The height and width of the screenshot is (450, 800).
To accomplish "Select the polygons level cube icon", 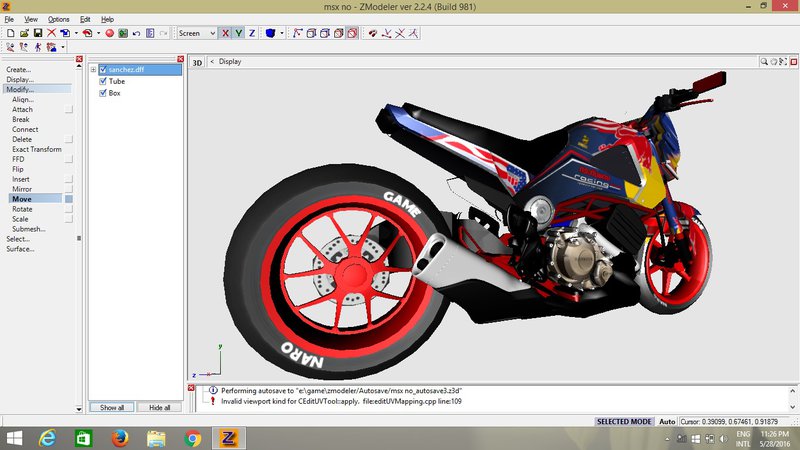I will click(325, 33).
